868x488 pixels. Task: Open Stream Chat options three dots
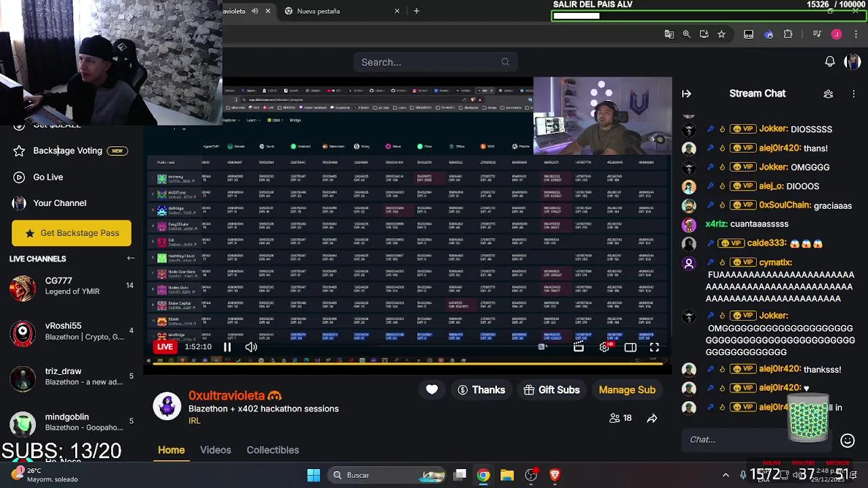854,94
